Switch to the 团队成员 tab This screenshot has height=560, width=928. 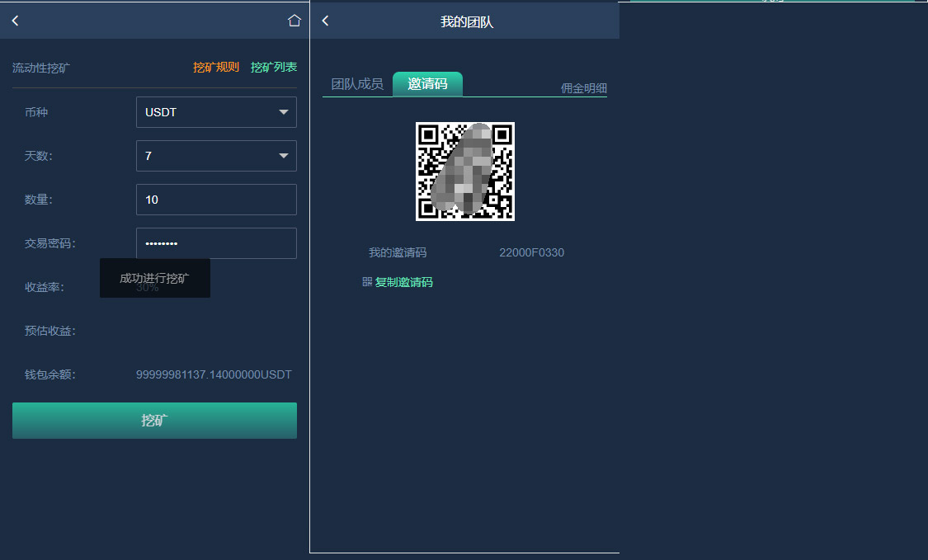tap(357, 84)
